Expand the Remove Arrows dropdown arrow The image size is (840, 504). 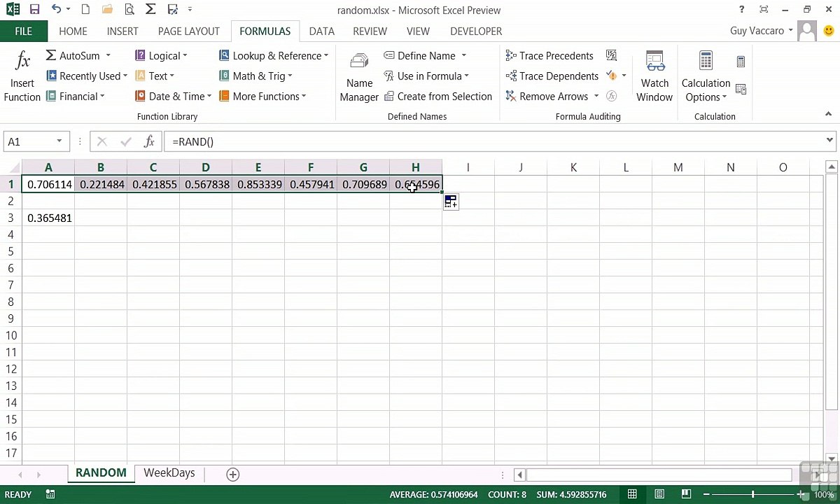click(596, 96)
